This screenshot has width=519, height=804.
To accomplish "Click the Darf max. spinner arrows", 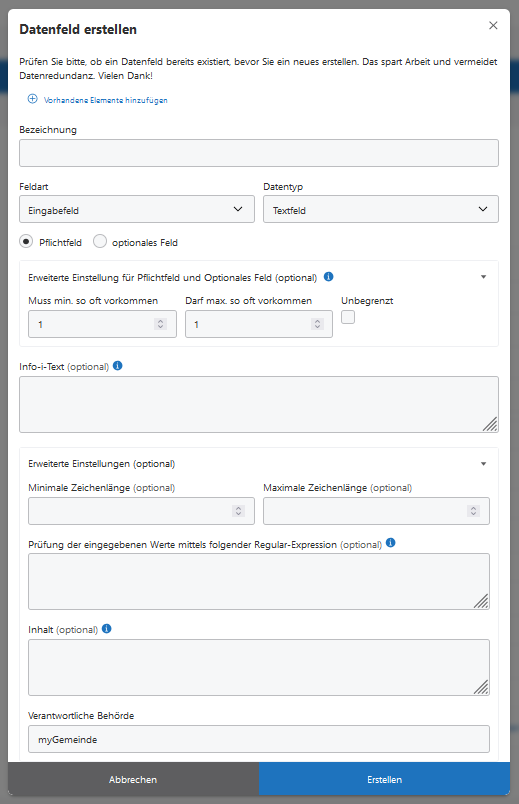I will [x=317, y=324].
